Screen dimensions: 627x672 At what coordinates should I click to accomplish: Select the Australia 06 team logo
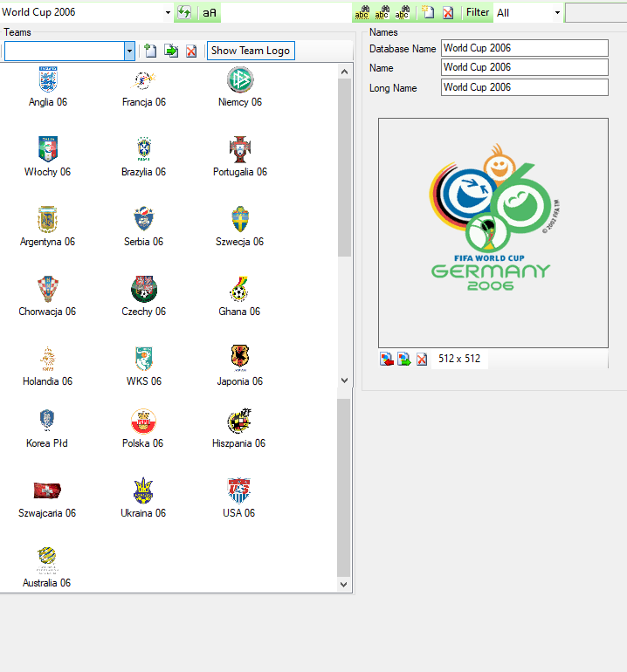click(47, 559)
